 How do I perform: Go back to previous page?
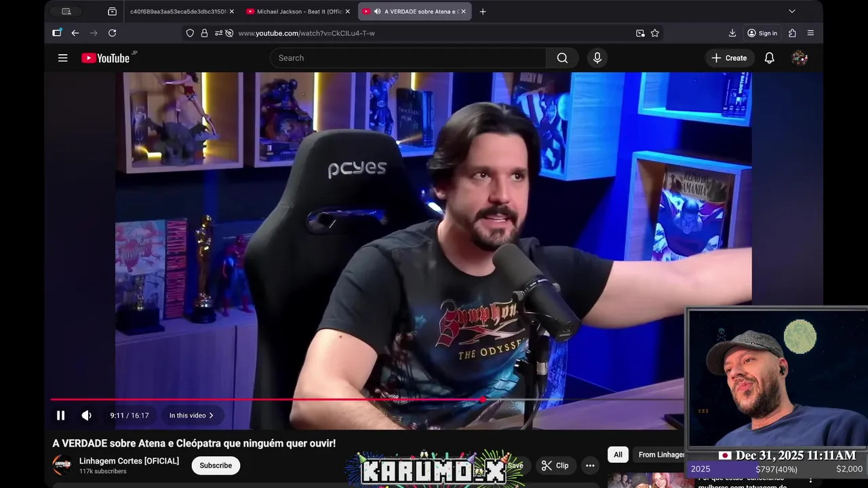[x=75, y=33]
